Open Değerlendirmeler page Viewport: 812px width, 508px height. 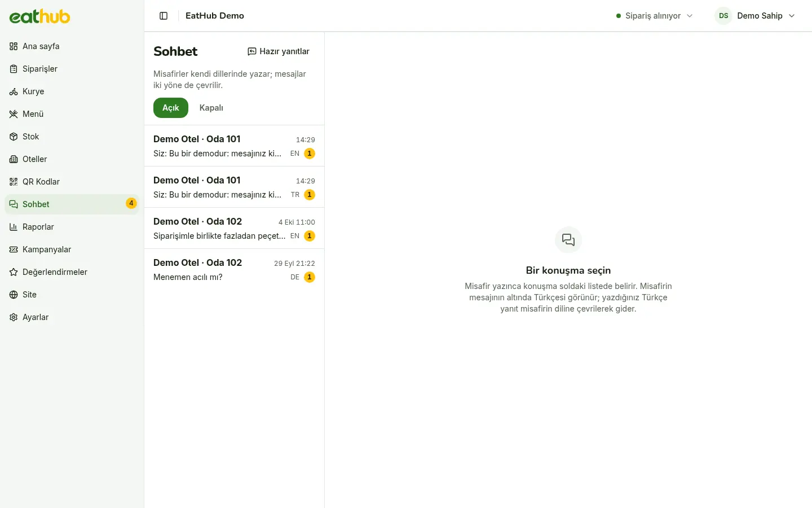[x=72, y=272]
